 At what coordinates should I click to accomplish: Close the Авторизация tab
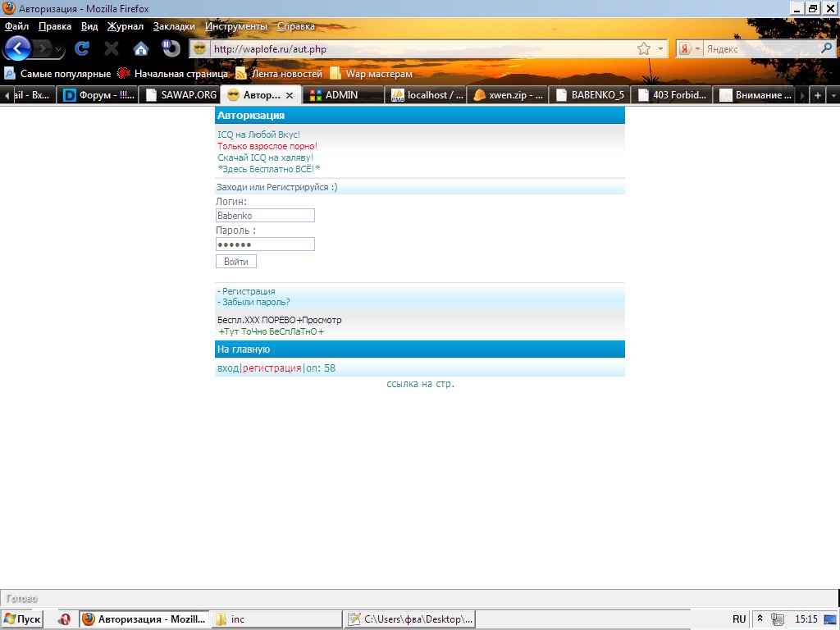click(290, 95)
